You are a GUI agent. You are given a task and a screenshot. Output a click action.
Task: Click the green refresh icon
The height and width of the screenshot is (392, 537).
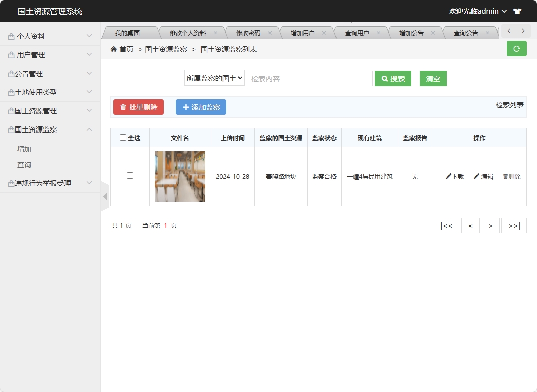[x=516, y=49]
